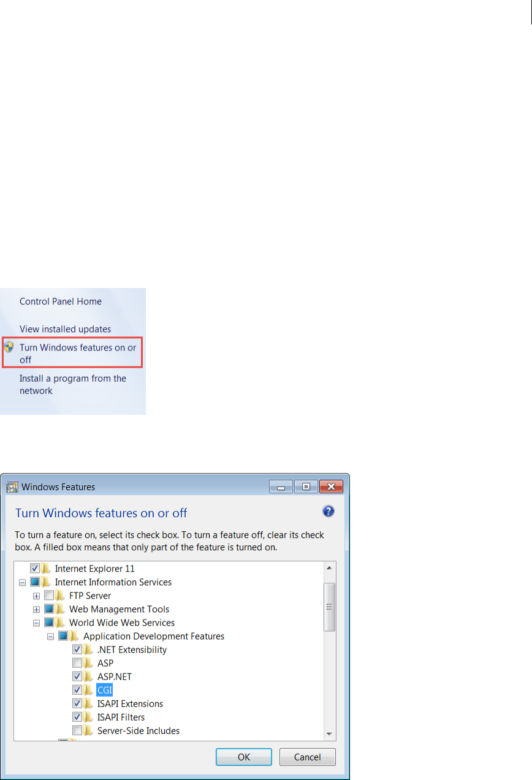Enable Server-Side Includes checkbox
The height and width of the screenshot is (780, 532).
pyautogui.click(x=77, y=730)
